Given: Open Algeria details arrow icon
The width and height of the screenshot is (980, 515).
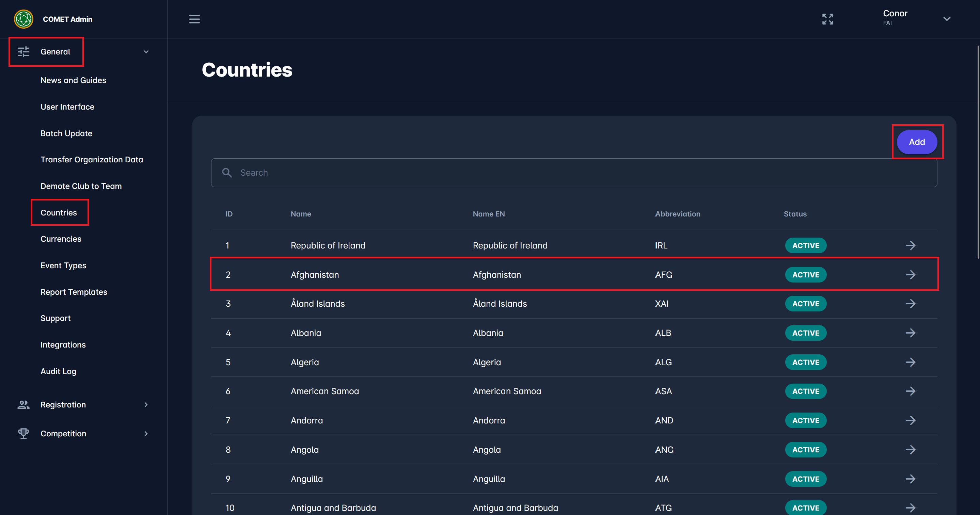Looking at the screenshot, I should 911,362.
